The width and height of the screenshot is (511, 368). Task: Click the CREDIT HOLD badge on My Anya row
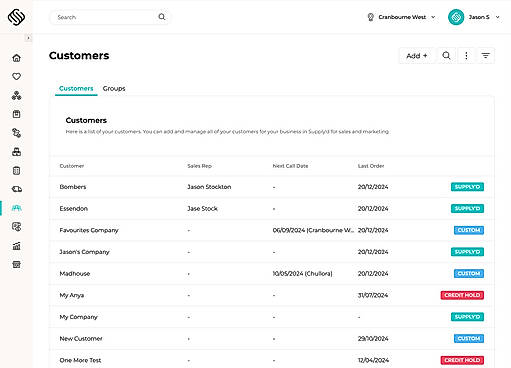click(x=462, y=295)
